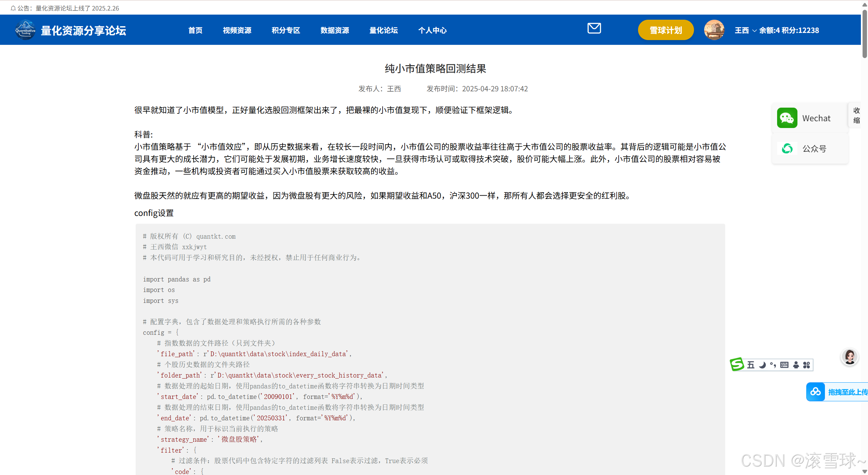Click the user avatar in header
This screenshot has width=868, height=475.
tap(714, 30)
